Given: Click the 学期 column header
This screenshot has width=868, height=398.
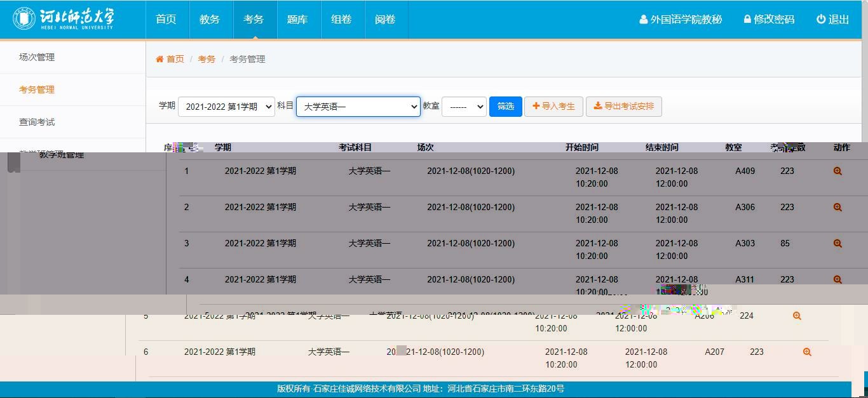Looking at the screenshot, I should (223, 147).
